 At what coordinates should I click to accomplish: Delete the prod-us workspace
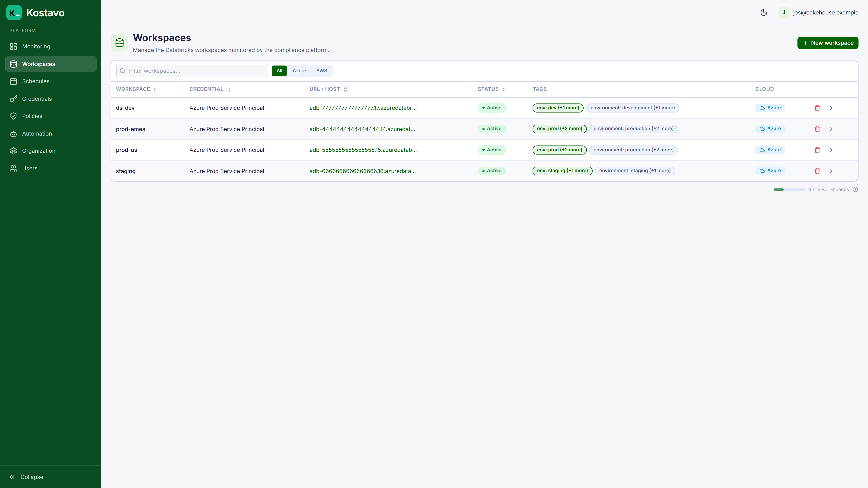pyautogui.click(x=817, y=150)
